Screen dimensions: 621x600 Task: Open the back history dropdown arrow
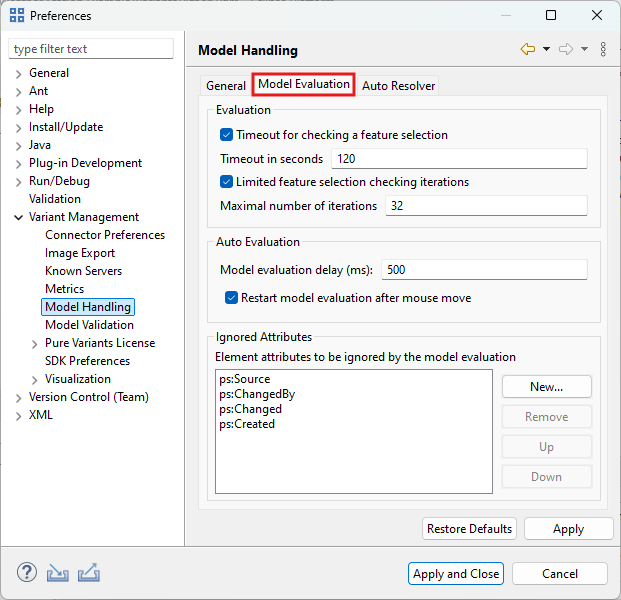(x=545, y=50)
